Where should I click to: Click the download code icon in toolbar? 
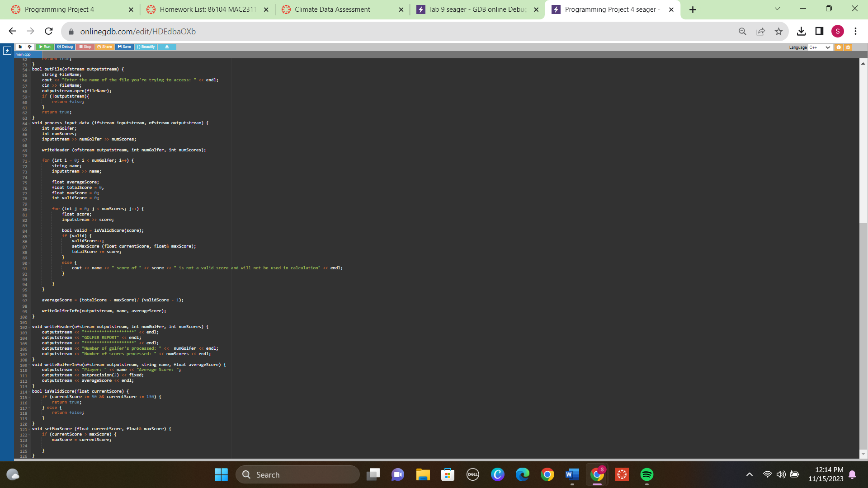pyautogui.click(x=167, y=47)
